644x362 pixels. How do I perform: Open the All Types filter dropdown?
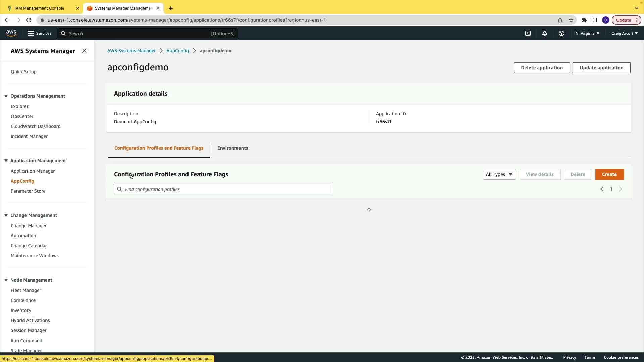tap(499, 174)
